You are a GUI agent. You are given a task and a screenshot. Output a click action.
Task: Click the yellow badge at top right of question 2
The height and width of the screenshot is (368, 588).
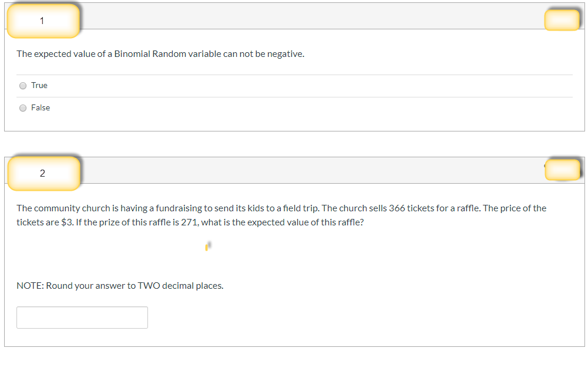tap(562, 170)
